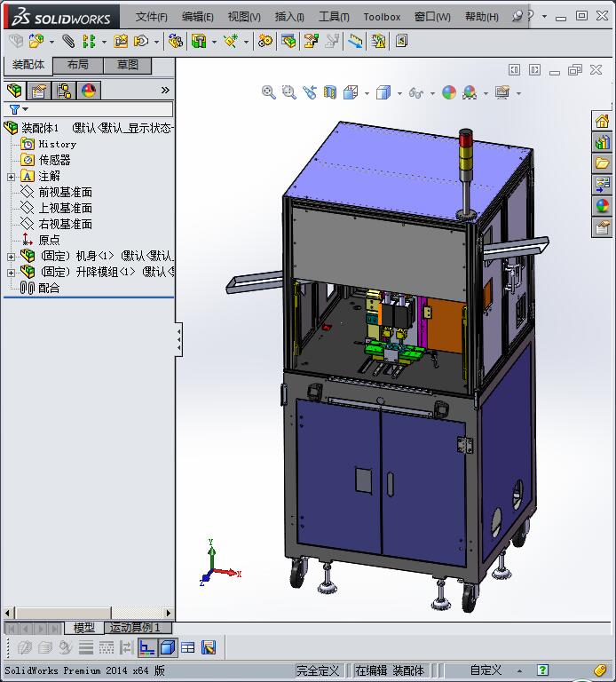Open the 视图(V) menu
616x682 pixels.
(x=244, y=17)
